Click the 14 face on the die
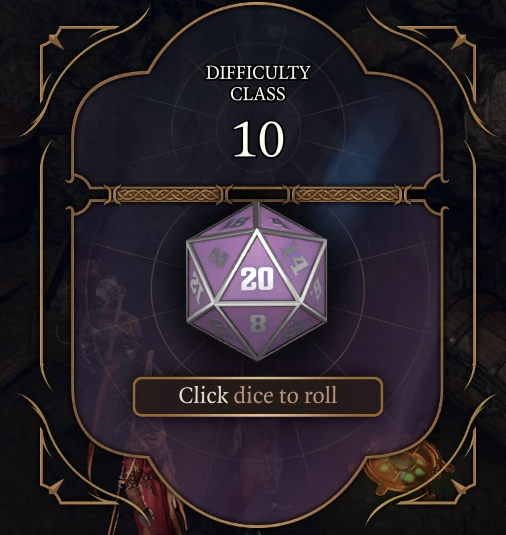 pyautogui.click(x=294, y=259)
